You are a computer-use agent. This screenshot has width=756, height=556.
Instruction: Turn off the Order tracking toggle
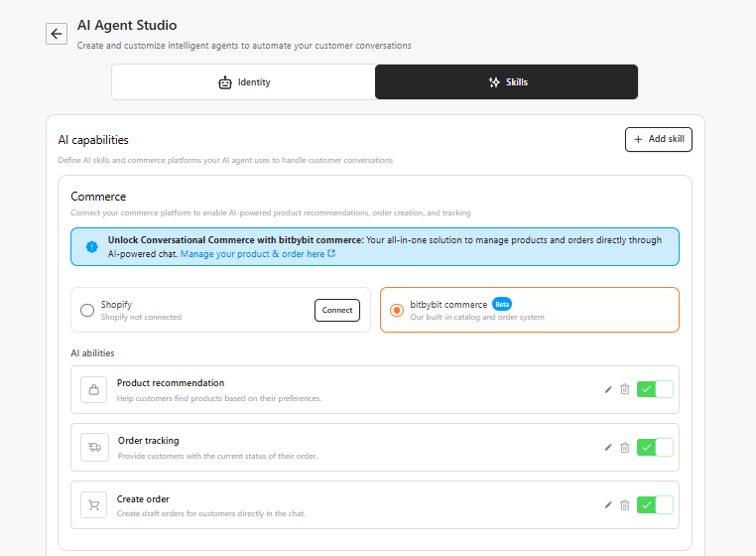pyautogui.click(x=655, y=447)
